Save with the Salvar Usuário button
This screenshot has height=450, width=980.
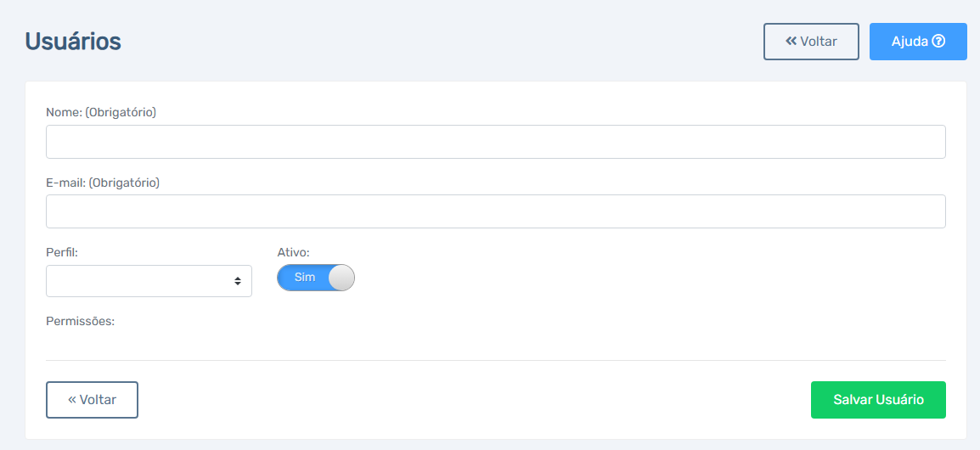pos(878,399)
